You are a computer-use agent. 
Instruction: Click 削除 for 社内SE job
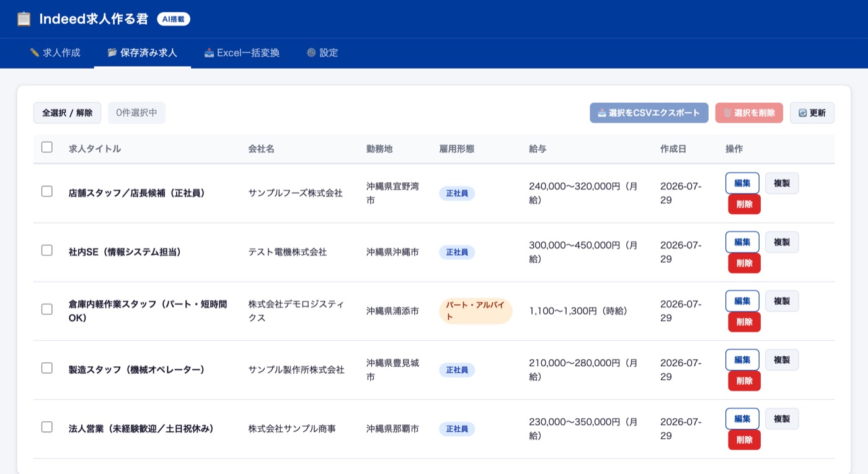(x=744, y=263)
